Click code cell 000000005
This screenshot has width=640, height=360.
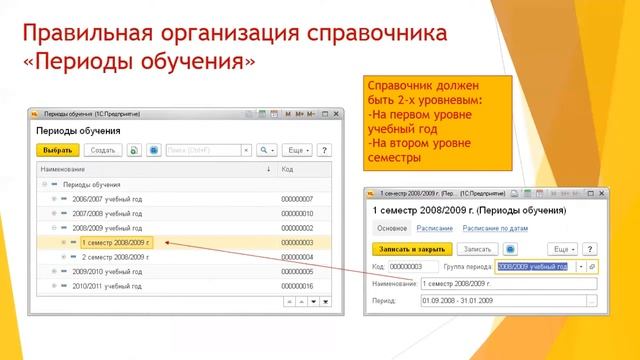297,271
